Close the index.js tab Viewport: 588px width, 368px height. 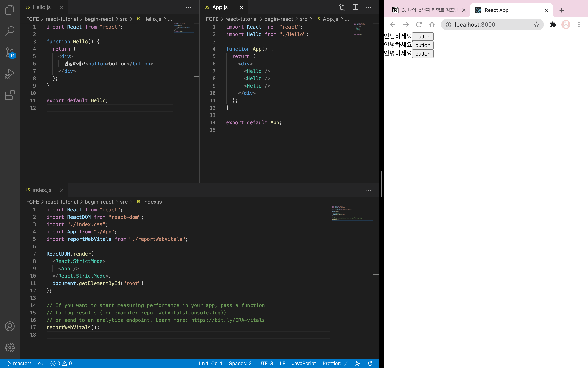tap(62, 190)
